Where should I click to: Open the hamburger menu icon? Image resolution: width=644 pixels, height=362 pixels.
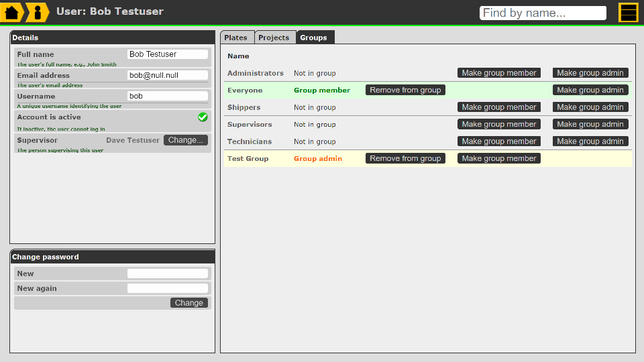(628, 13)
